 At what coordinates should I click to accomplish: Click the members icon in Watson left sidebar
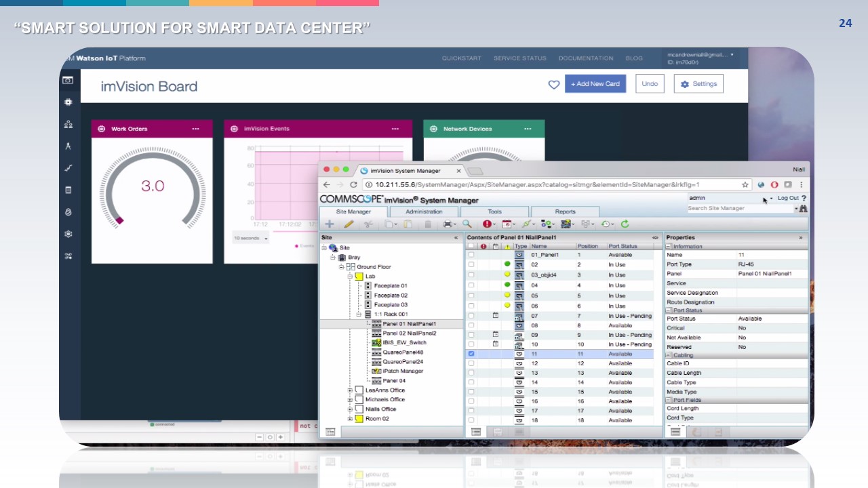click(68, 124)
